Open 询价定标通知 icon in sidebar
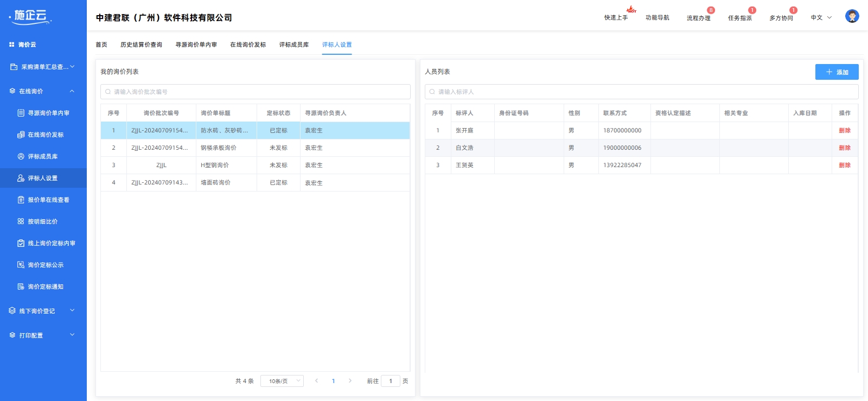This screenshot has width=868, height=401. (x=21, y=287)
